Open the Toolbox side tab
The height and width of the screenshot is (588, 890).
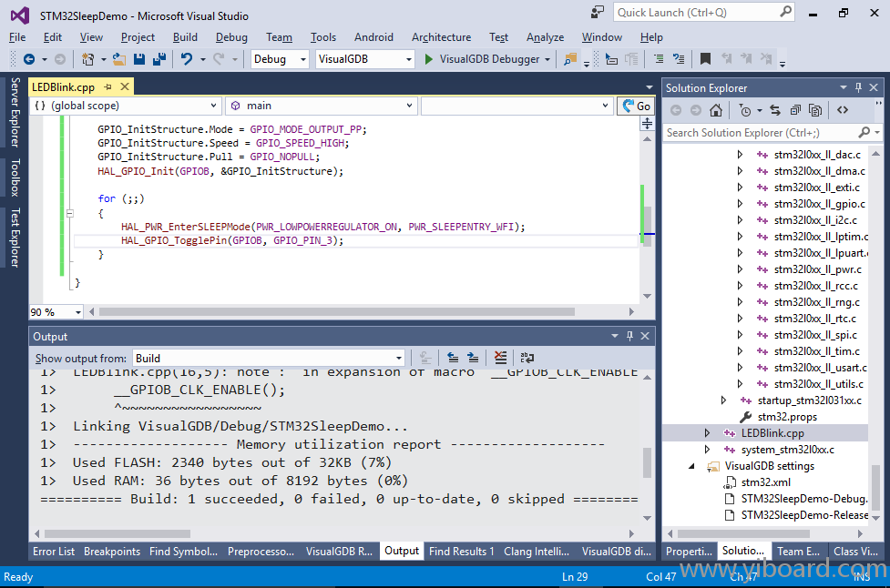pos(15,177)
